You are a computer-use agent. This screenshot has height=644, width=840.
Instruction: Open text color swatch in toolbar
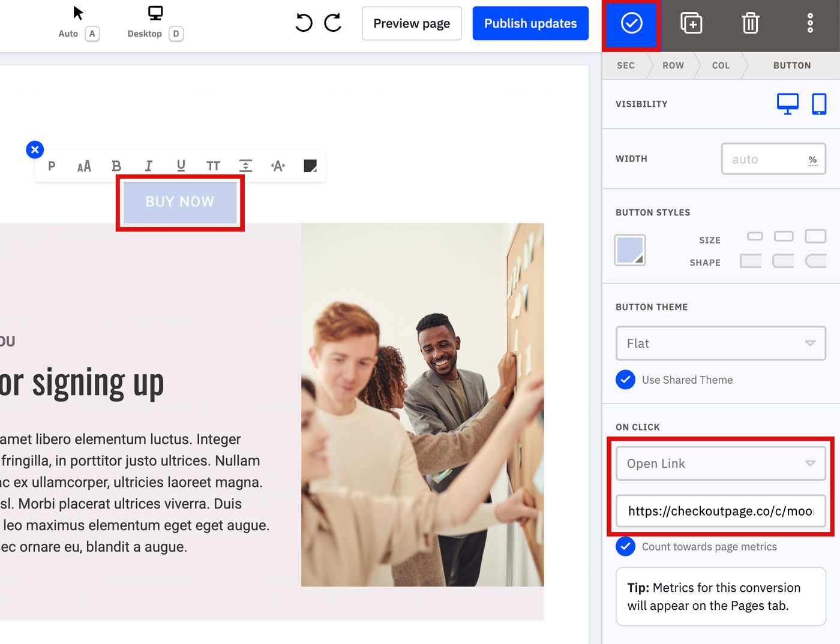[310, 166]
